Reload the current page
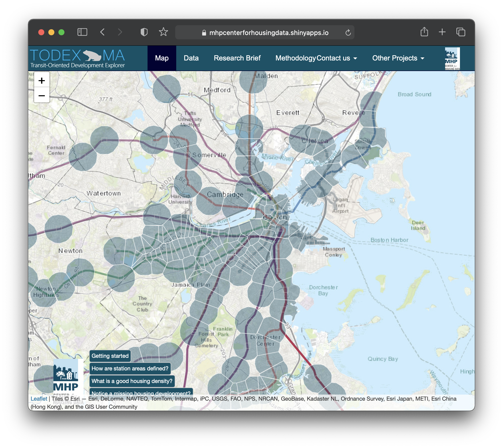 (x=348, y=33)
